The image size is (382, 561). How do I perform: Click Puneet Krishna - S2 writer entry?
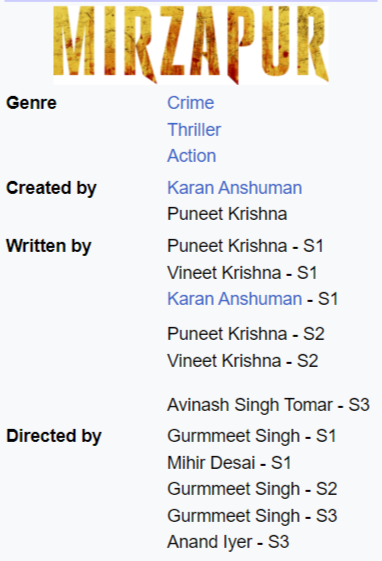click(246, 334)
